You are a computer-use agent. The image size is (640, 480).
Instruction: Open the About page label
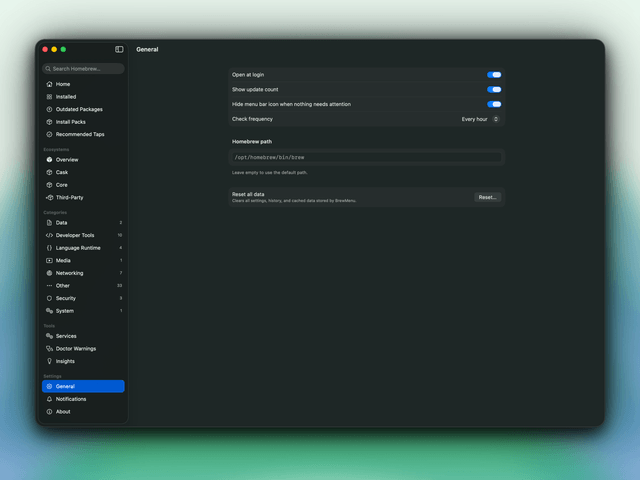coord(63,412)
